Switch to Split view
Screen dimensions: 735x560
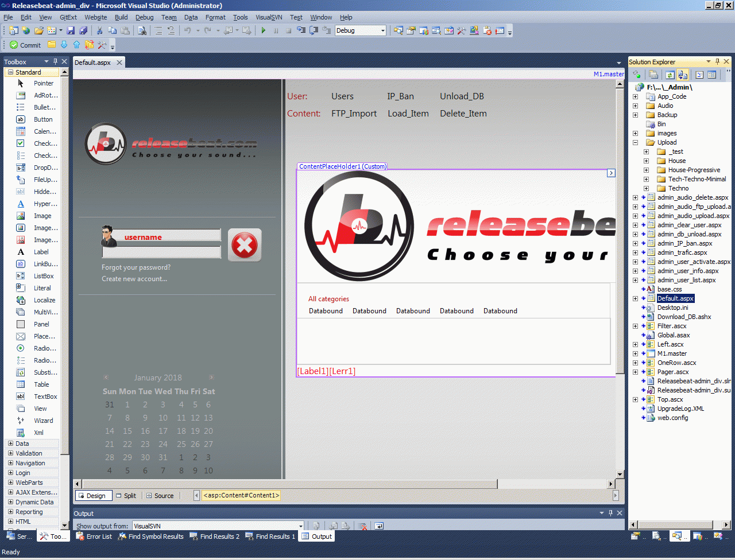coord(126,496)
